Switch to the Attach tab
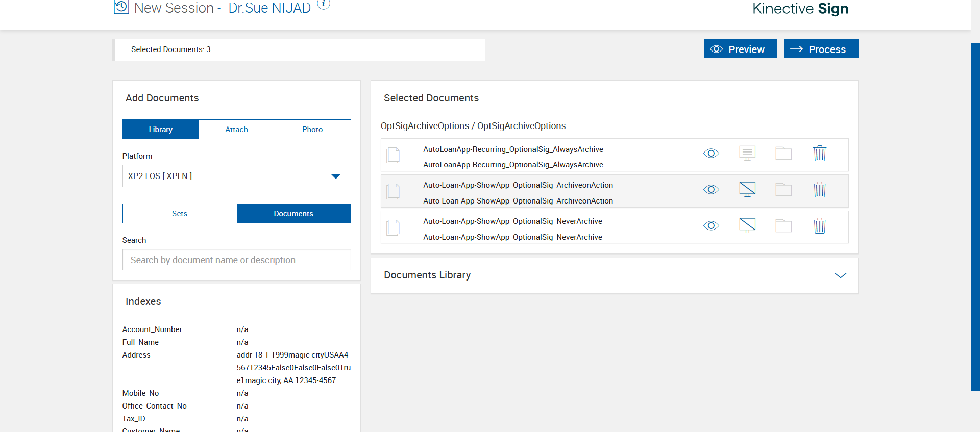Screen dimensions: 980x432 [x=236, y=130]
